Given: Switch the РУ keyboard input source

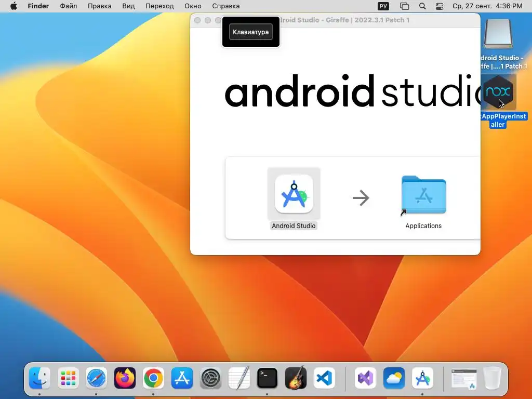Looking at the screenshot, I should 383,6.
